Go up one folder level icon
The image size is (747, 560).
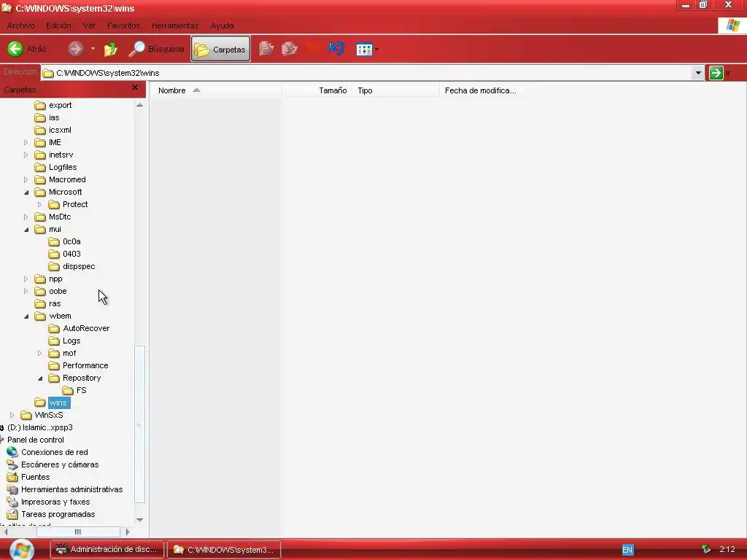[x=111, y=49]
